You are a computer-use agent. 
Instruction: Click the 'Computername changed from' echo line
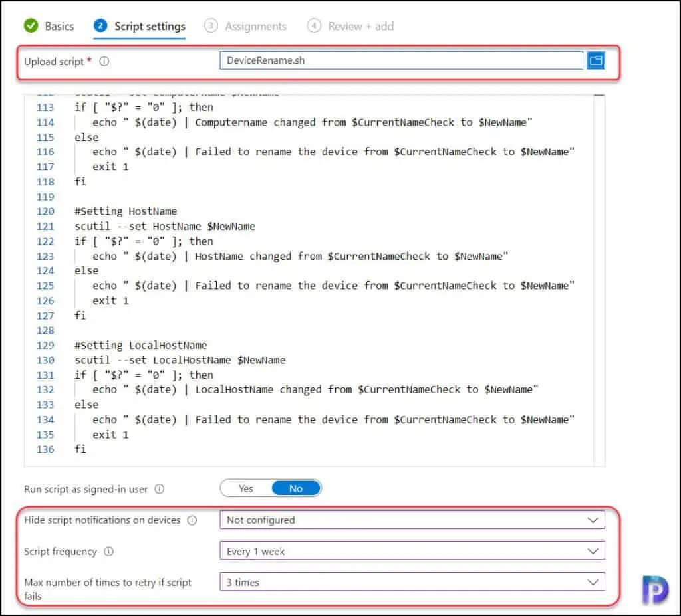(313, 122)
